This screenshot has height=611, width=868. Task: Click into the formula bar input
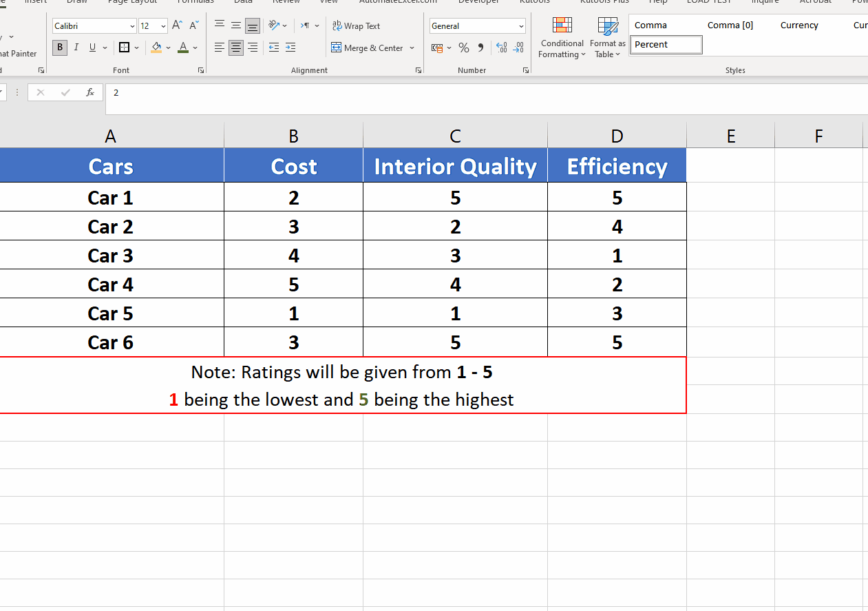tap(487, 99)
